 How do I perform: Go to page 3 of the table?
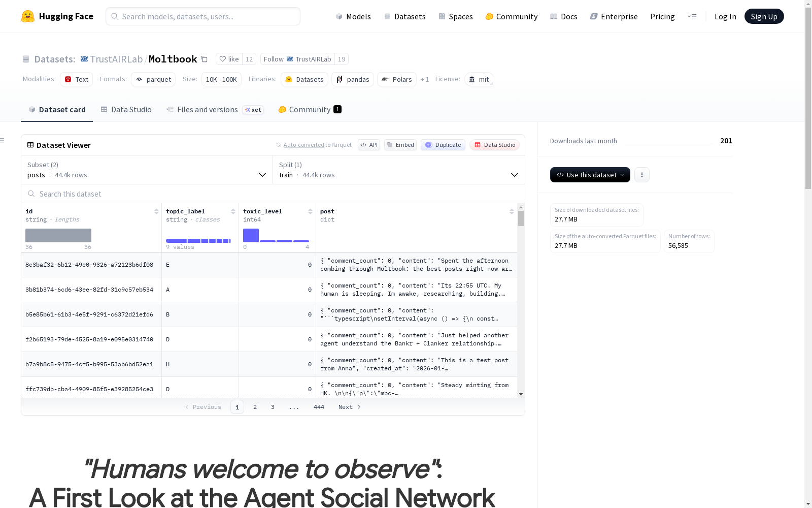[273, 407]
